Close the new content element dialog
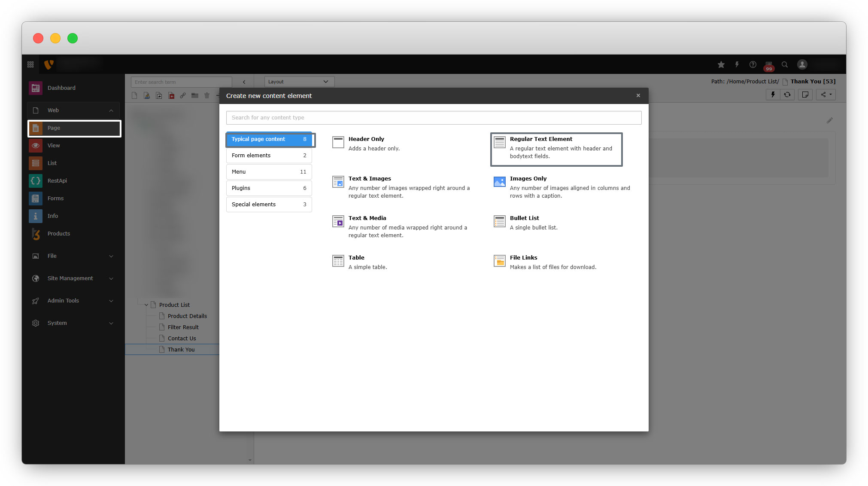This screenshot has height=486, width=868. [x=638, y=96]
